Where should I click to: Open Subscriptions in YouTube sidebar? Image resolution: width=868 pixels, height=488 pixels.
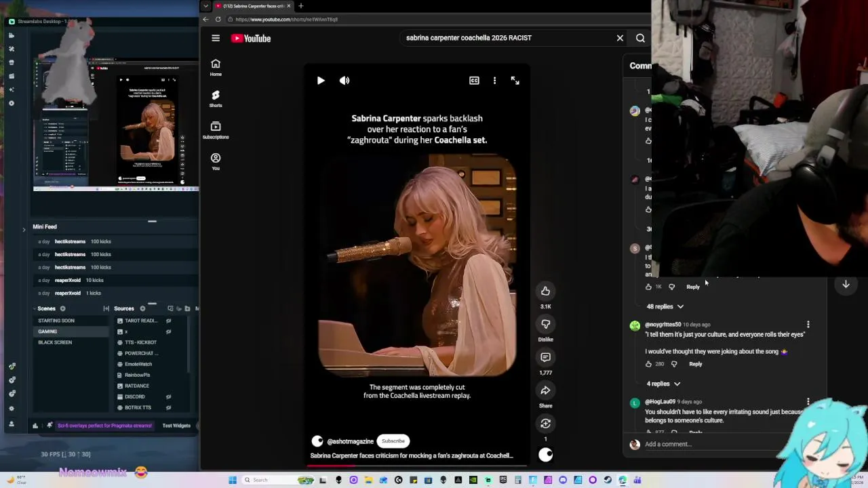tap(216, 130)
